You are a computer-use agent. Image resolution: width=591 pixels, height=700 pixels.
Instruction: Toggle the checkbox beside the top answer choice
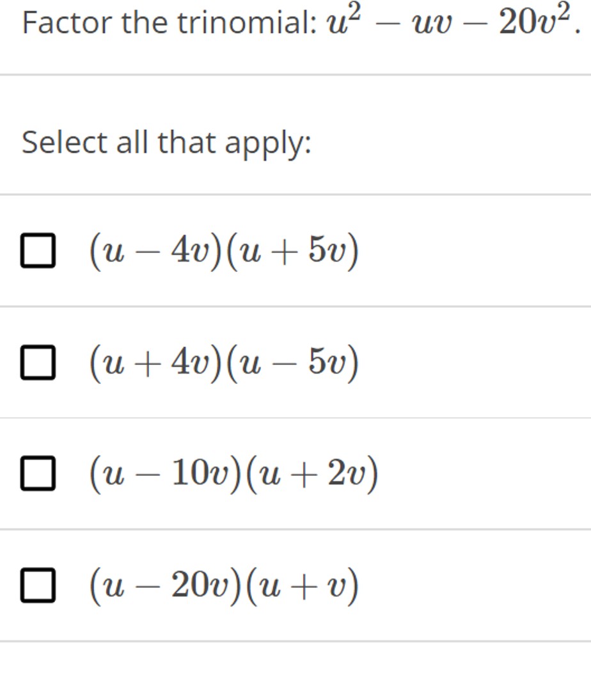[x=37, y=250]
